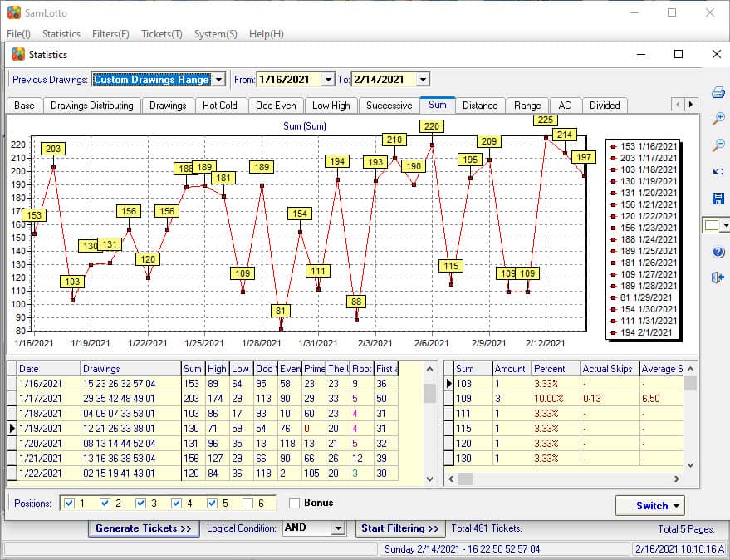The image size is (730, 560).
Task: Enable Position 6 checkbox
Action: click(x=247, y=504)
